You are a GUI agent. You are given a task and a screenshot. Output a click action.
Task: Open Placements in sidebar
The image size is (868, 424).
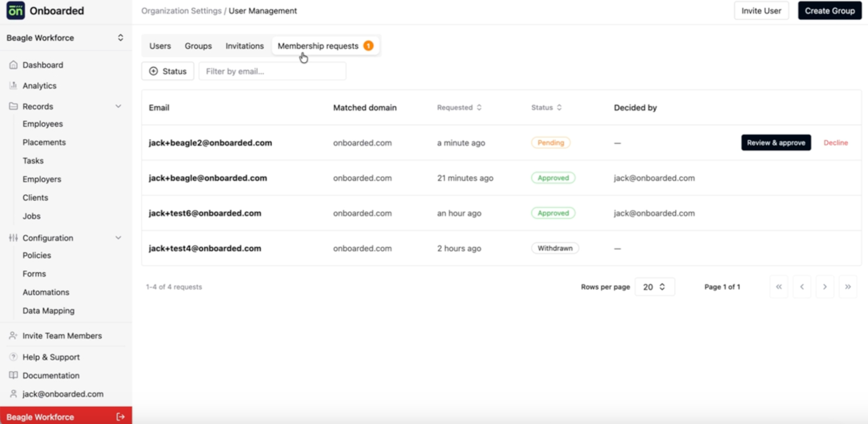click(44, 142)
